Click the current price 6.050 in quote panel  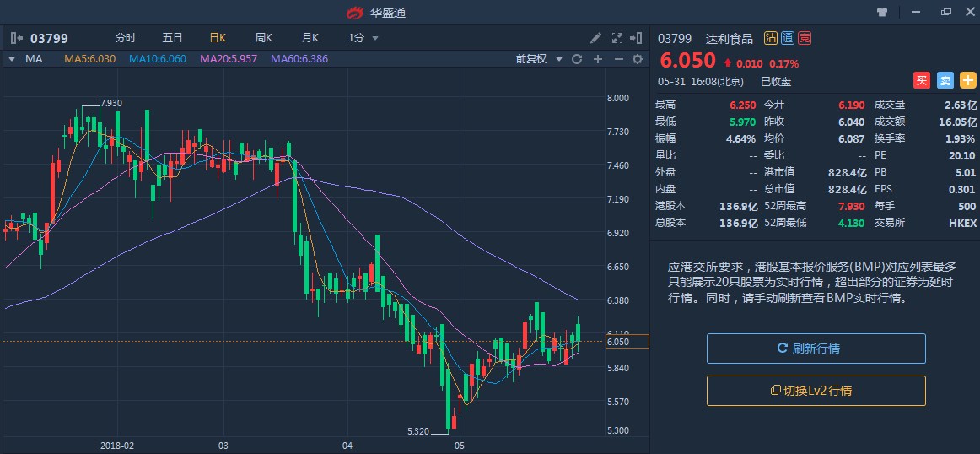coord(688,61)
